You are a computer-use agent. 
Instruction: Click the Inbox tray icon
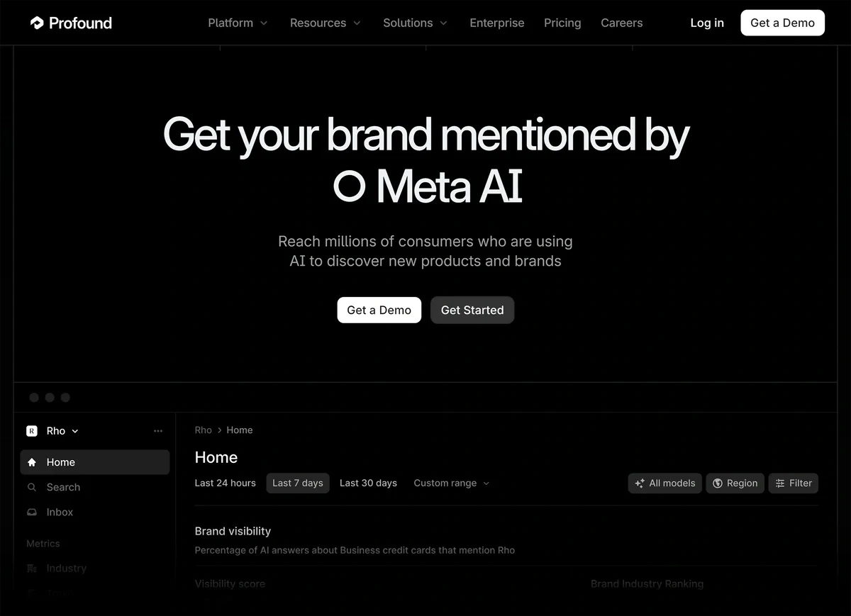tap(32, 512)
